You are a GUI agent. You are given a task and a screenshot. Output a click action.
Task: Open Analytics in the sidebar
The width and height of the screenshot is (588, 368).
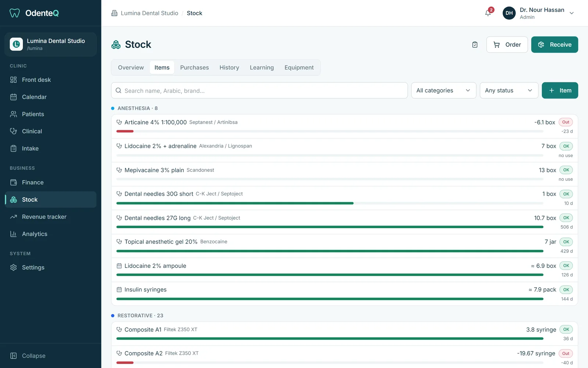coord(51,234)
